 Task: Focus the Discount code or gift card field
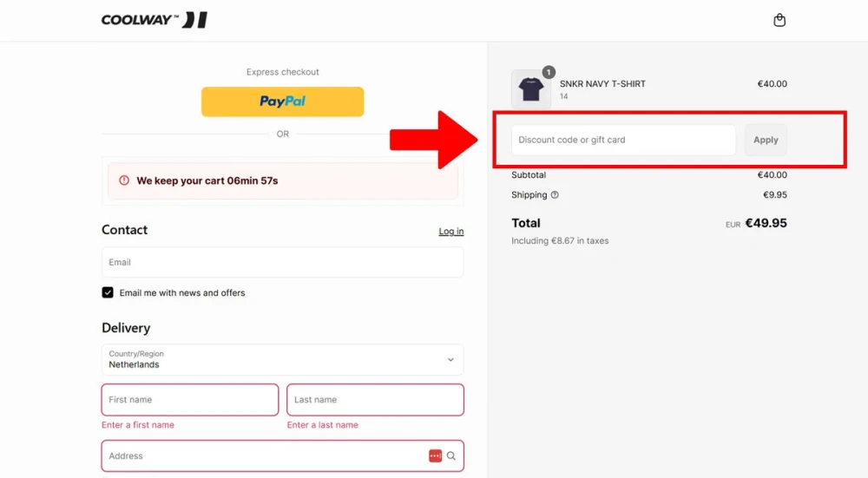pyautogui.click(x=623, y=140)
